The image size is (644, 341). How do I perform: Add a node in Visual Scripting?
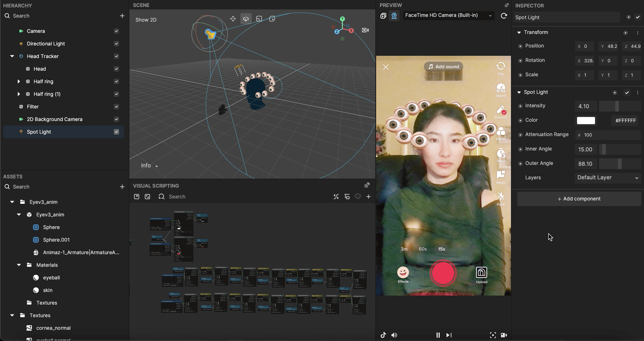(368, 197)
